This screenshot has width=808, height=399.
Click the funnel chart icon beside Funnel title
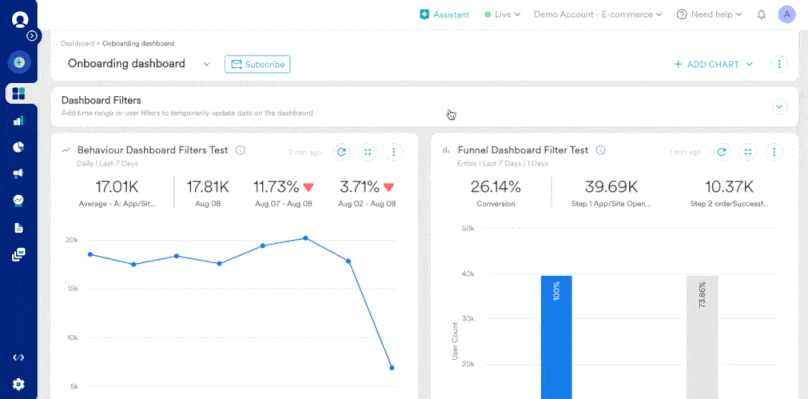[x=446, y=151]
